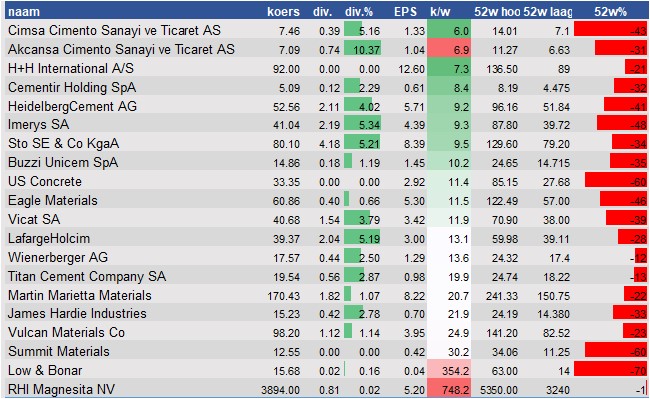Select Low & Bonar red 52w% bar

click(610, 369)
